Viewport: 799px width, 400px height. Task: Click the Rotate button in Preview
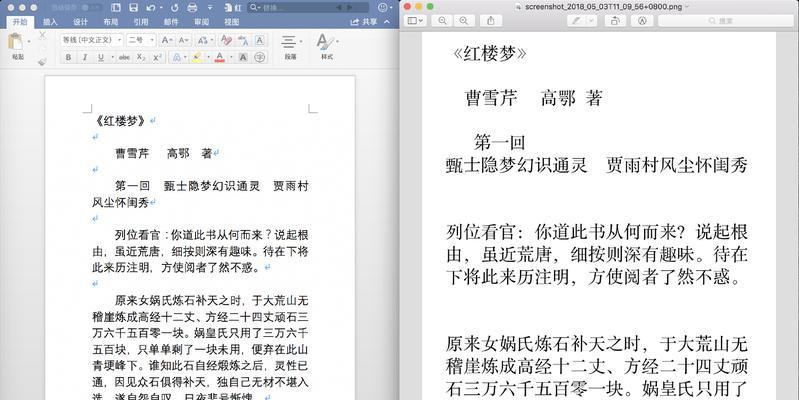[x=615, y=20]
